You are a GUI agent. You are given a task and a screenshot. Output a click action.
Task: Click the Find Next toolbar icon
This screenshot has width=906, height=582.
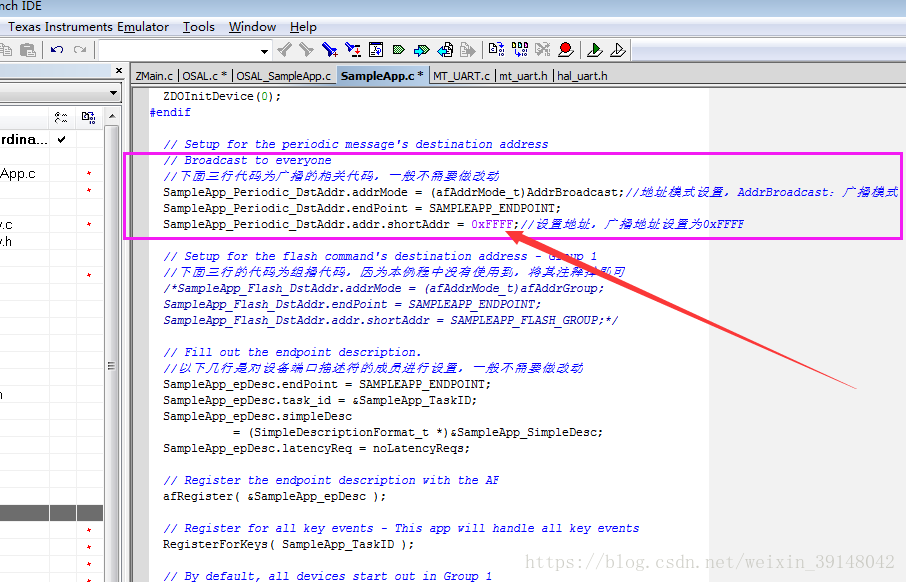(306, 50)
